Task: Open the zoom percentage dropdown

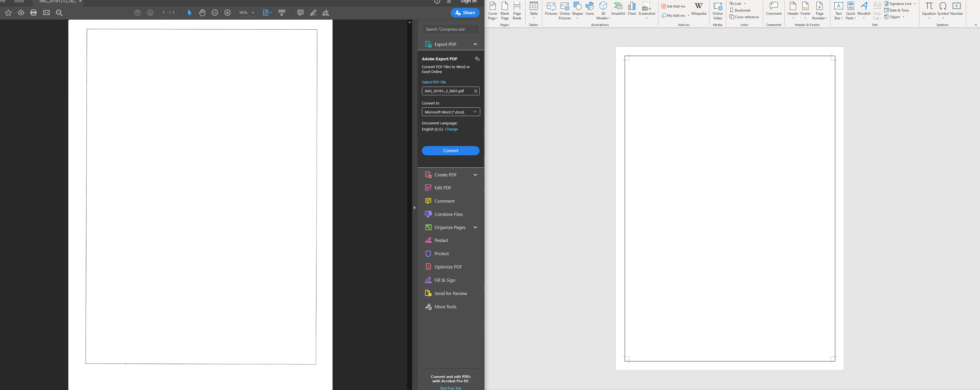Action: [x=253, y=13]
